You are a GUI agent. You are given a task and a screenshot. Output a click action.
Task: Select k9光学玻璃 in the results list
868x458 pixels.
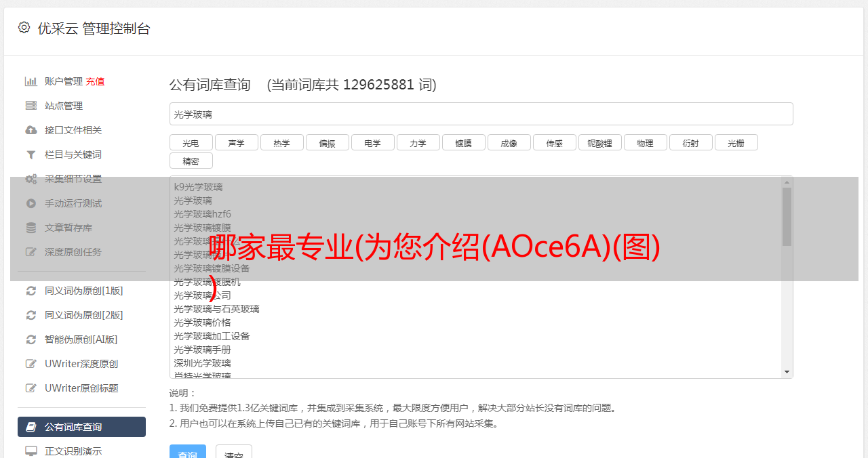[198, 187]
